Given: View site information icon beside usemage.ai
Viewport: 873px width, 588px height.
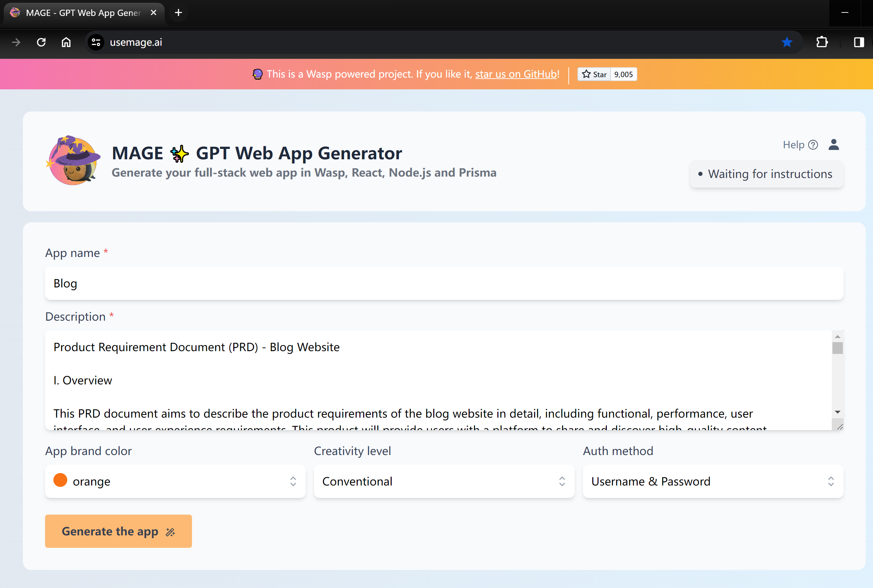Looking at the screenshot, I should [96, 42].
